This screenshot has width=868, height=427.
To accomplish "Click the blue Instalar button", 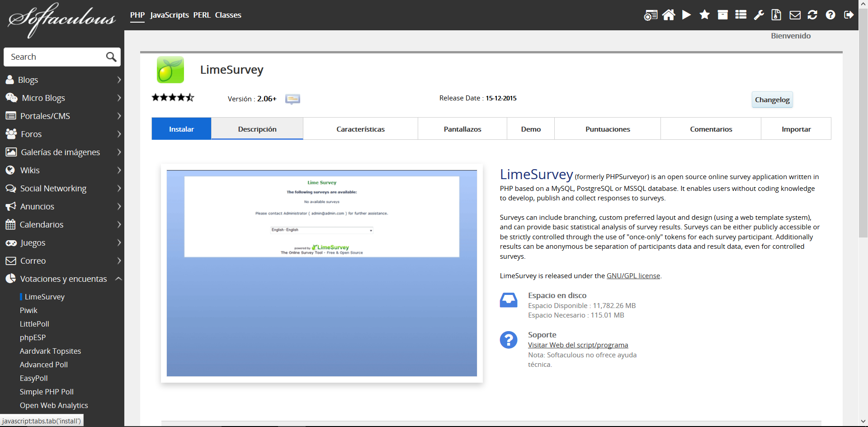I will click(181, 129).
